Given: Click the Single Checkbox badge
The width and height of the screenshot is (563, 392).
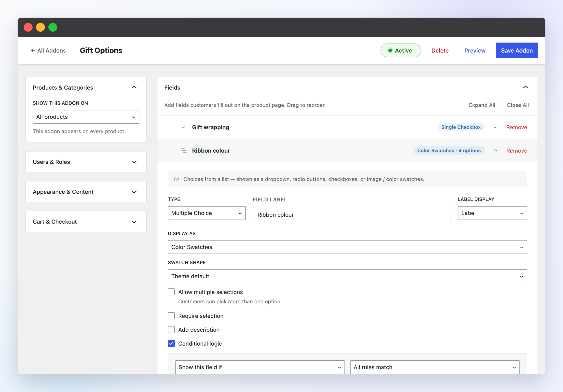Looking at the screenshot, I should [x=461, y=127].
